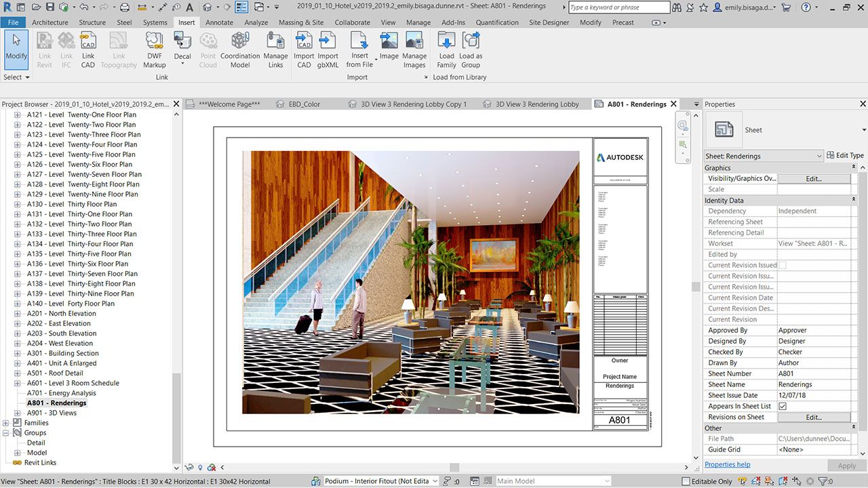This screenshot has width=868, height=488.
Task: Click the rendered lobby image on sheet
Action: [x=411, y=282]
